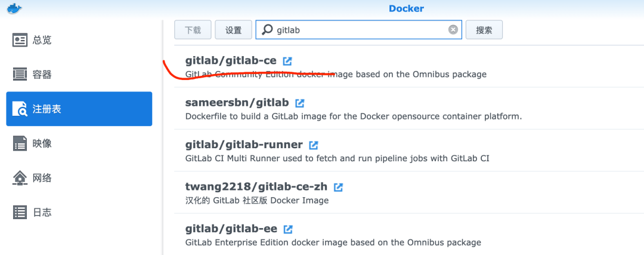Open external link icon for sameersbn/gitlab
This screenshot has width=644, height=255.
[x=300, y=103]
